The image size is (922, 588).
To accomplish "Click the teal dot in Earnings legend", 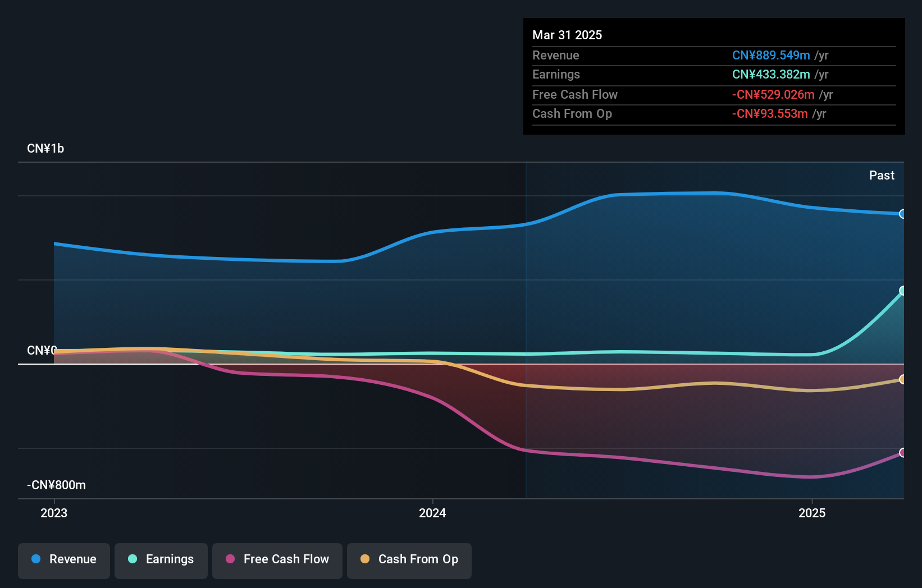I will coord(133,559).
